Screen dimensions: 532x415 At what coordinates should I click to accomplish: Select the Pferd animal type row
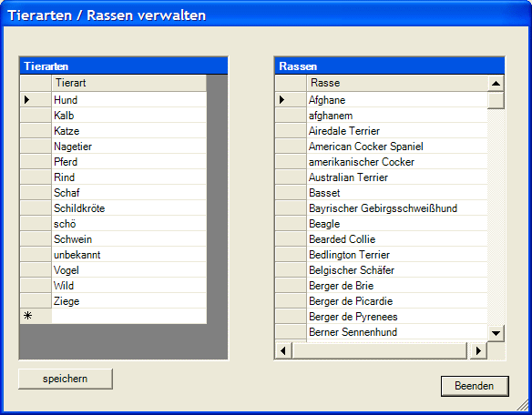pyautogui.click(x=129, y=162)
